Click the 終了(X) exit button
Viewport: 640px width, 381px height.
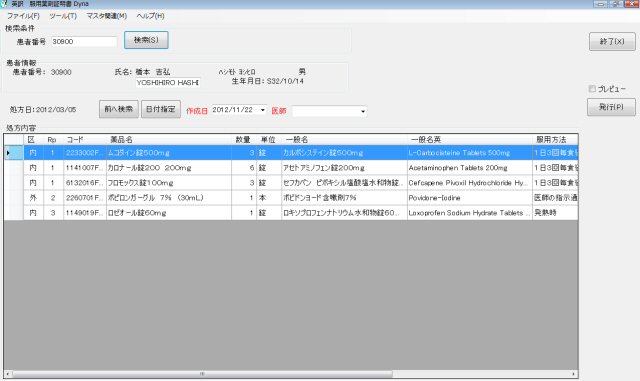click(x=612, y=41)
